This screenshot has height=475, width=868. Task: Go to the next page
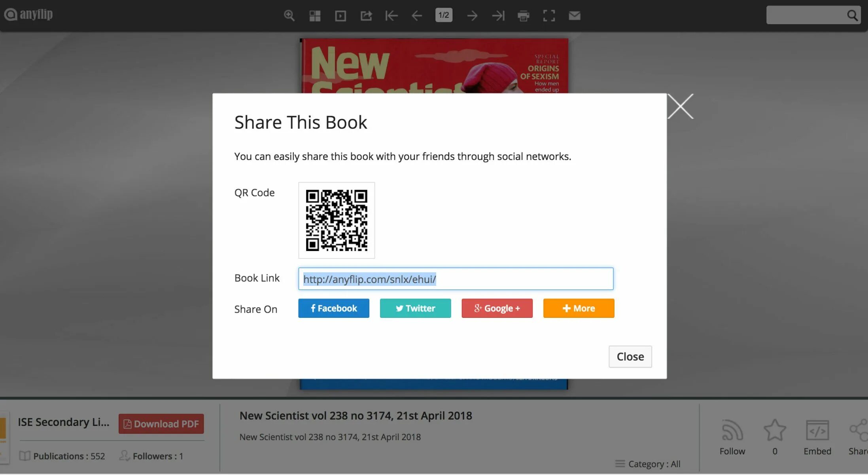[x=472, y=16]
